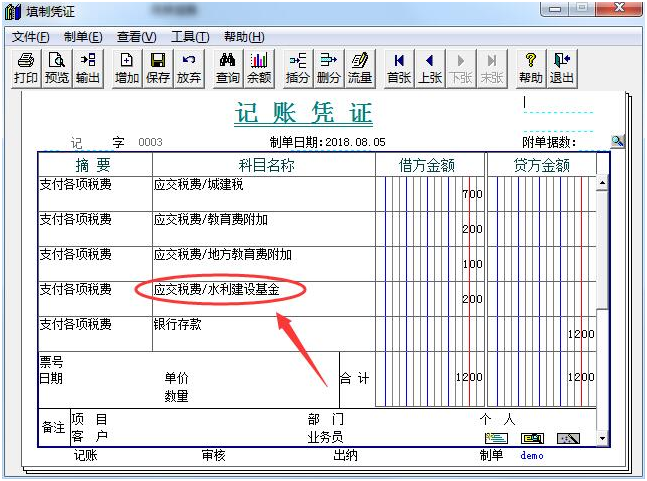Click the 贷方金额 column header
The height and width of the screenshot is (481, 647).
pos(542,165)
